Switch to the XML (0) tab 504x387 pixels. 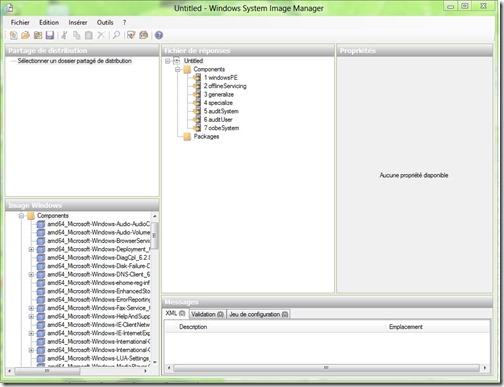click(175, 313)
